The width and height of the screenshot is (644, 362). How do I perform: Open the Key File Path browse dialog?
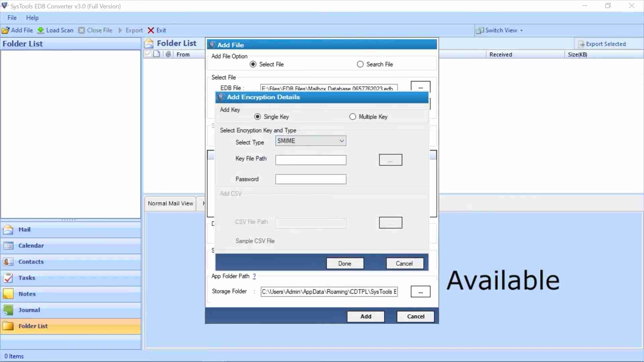(x=390, y=160)
